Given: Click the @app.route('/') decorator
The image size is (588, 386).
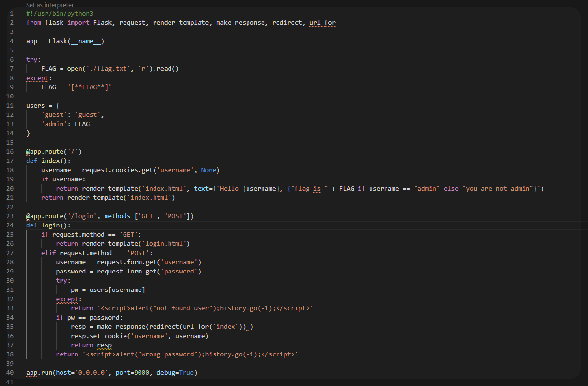Looking at the screenshot, I should point(54,152).
